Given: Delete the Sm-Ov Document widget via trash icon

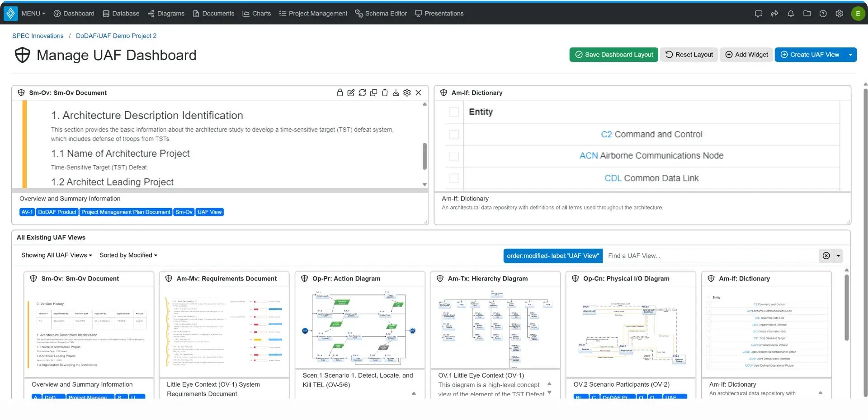Looking at the screenshot, I should 385,93.
